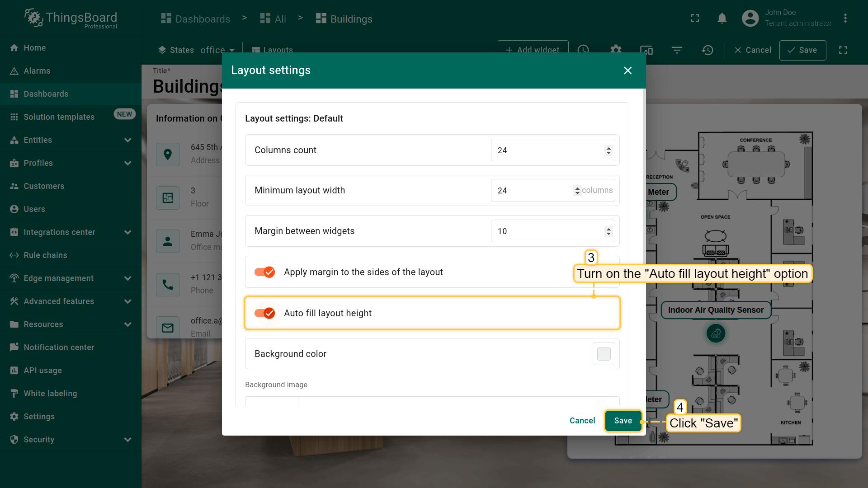This screenshot has width=868, height=488.
Task: Click the entity aliases icon
Action: tap(646, 50)
